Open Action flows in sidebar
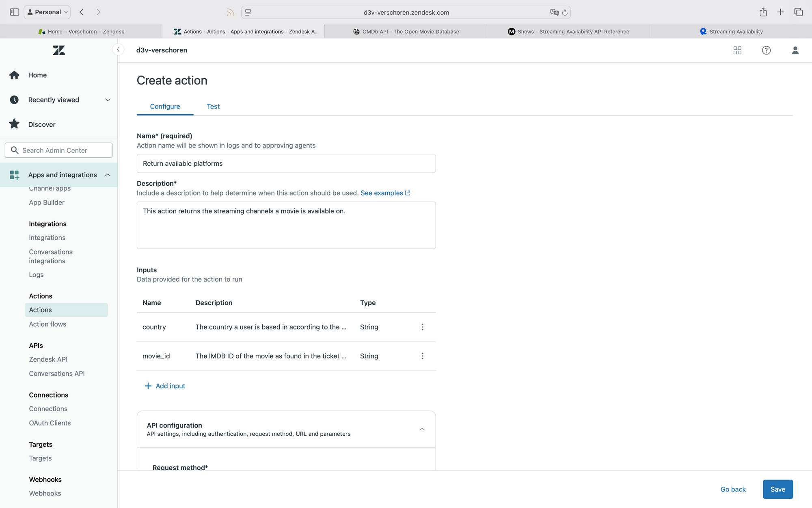812x508 pixels. click(x=48, y=324)
